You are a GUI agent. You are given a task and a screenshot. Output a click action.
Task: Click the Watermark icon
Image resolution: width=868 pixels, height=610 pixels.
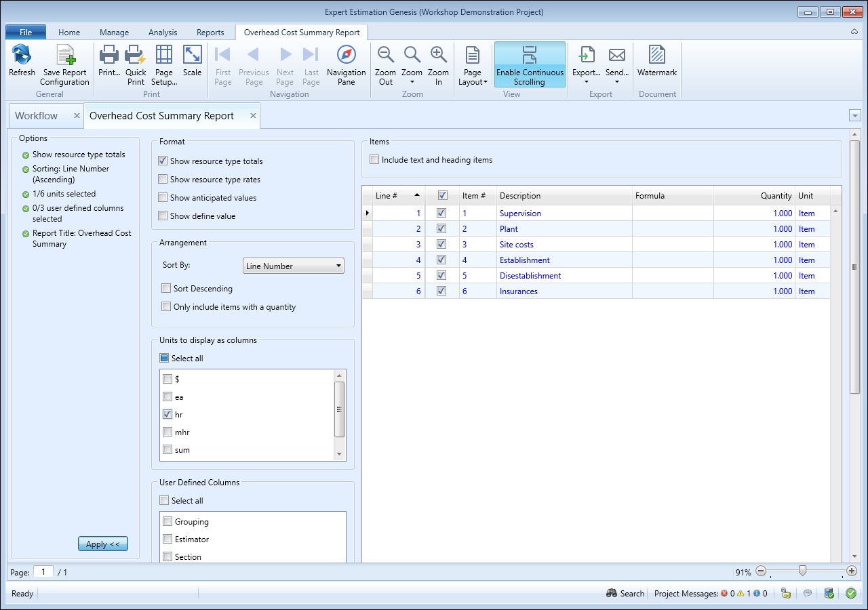tap(656, 56)
